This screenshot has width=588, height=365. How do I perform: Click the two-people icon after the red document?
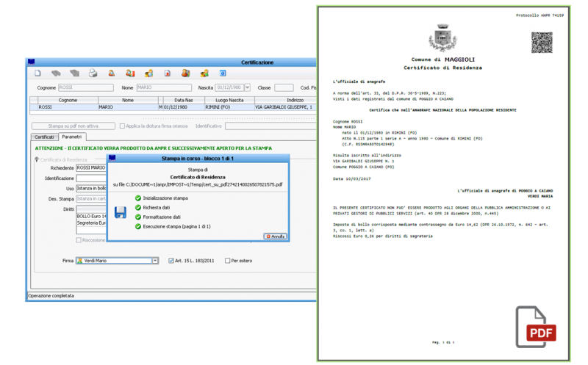(186, 73)
